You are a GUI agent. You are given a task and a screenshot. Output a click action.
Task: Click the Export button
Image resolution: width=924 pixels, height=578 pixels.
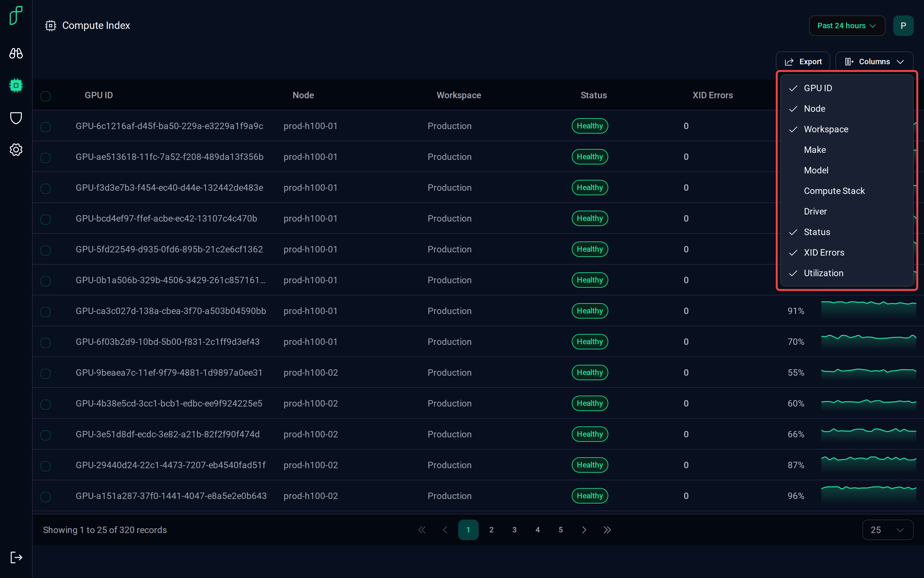[x=803, y=62]
